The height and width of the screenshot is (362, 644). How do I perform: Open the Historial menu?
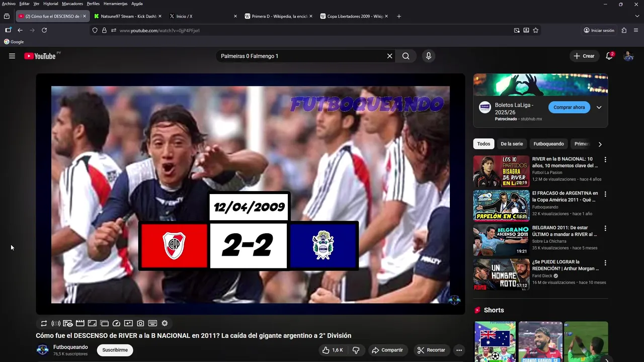point(50,4)
